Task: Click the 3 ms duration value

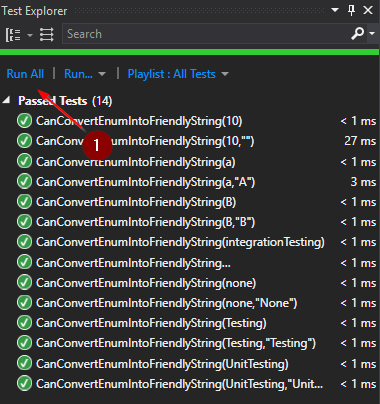Action: coord(363,182)
